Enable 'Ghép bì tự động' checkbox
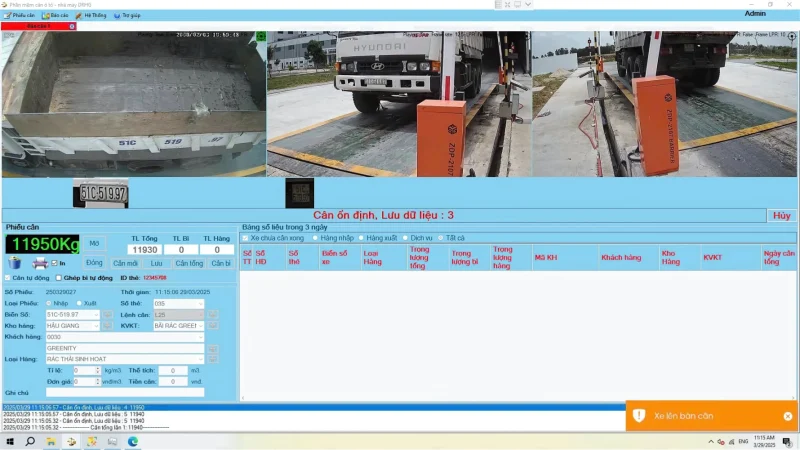Image resolution: width=800 pixels, height=450 pixels. point(56,278)
